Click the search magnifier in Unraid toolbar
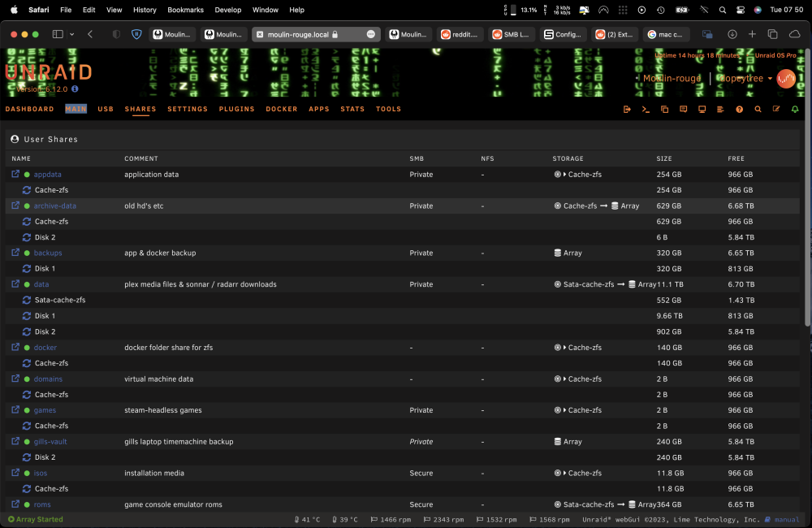Screen dimensions: 812x528 (758, 110)
